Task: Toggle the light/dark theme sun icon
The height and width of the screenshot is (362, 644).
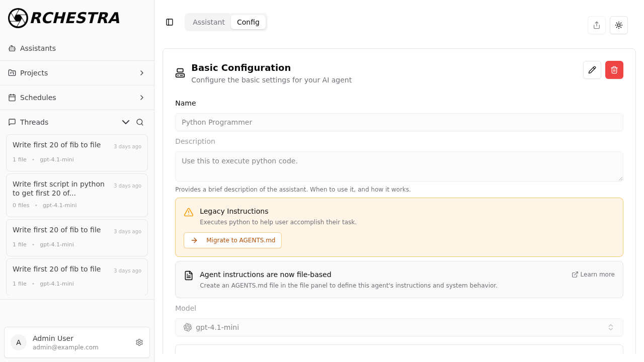Action: [x=619, y=25]
